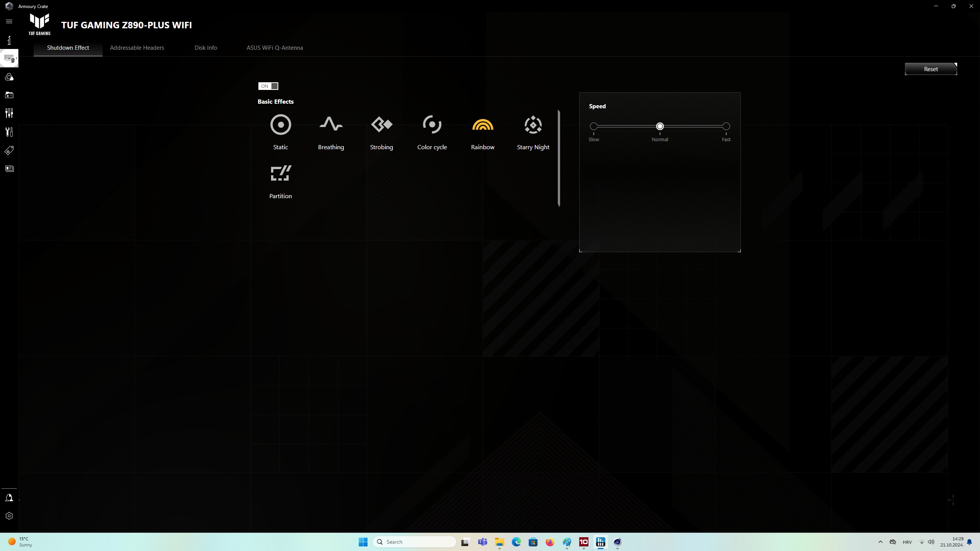Click the effects list scrollbar
This screenshot has height=551, width=980.
[559, 158]
